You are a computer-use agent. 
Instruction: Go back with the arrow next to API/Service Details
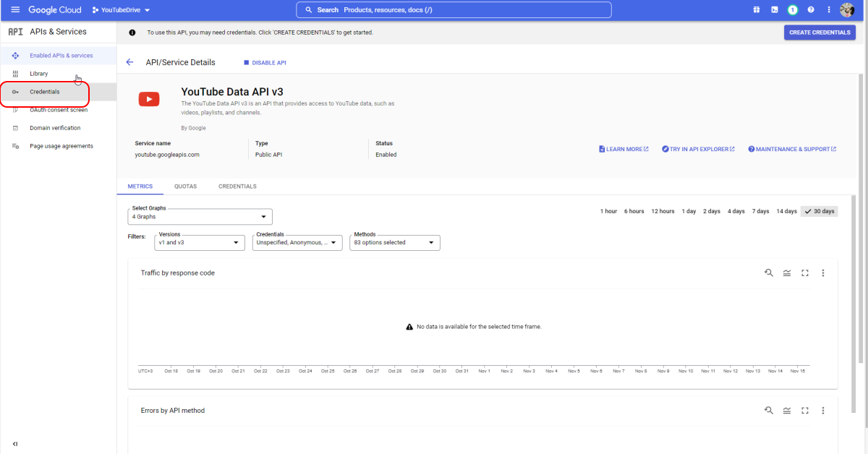[x=129, y=62]
